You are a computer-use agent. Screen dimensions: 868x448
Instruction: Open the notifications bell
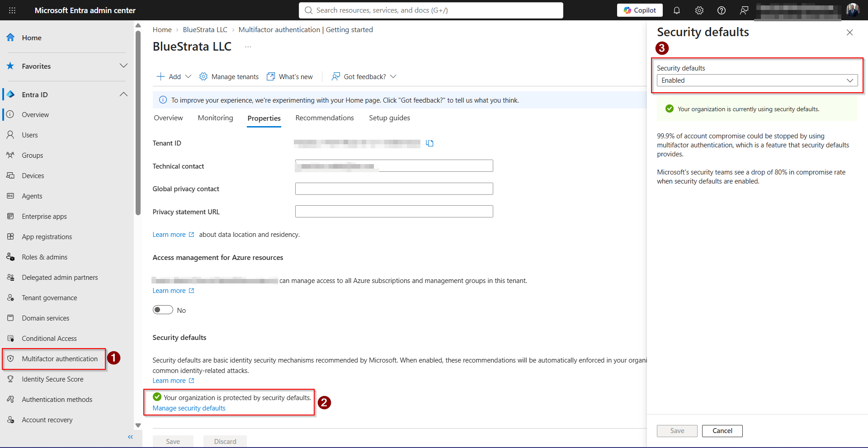[x=676, y=10]
